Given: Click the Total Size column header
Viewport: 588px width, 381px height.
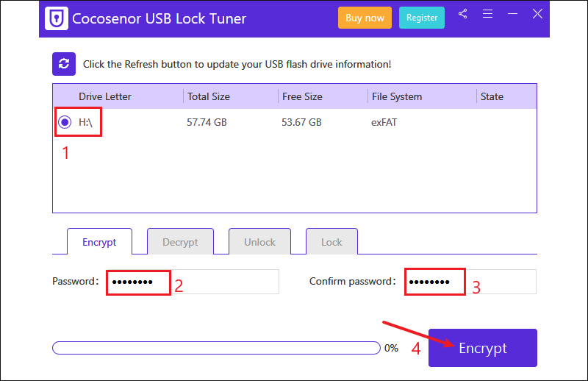Looking at the screenshot, I should (209, 96).
